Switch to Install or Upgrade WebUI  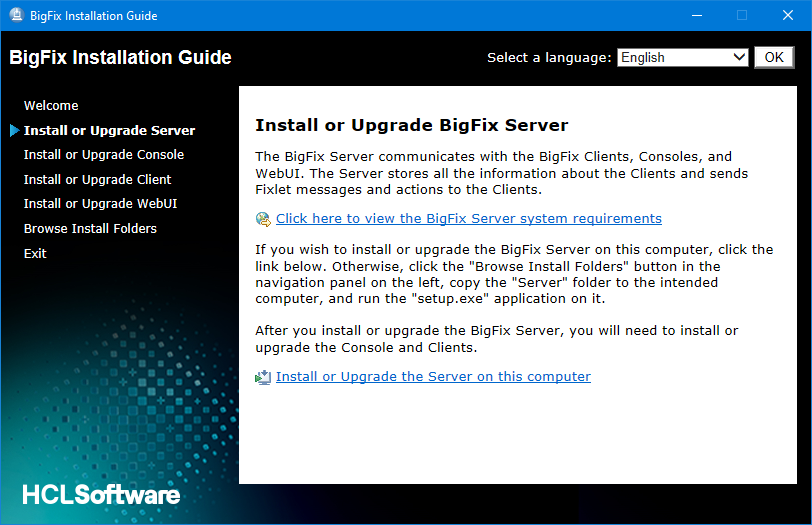click(100, 203)
